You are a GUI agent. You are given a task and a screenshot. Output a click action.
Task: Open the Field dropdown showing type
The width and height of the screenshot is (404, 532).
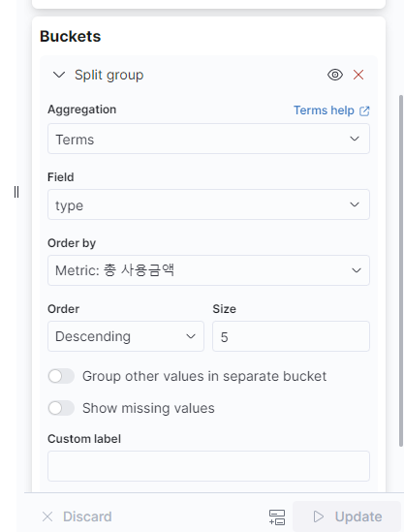pyautogui.click(x=208, y=204)
